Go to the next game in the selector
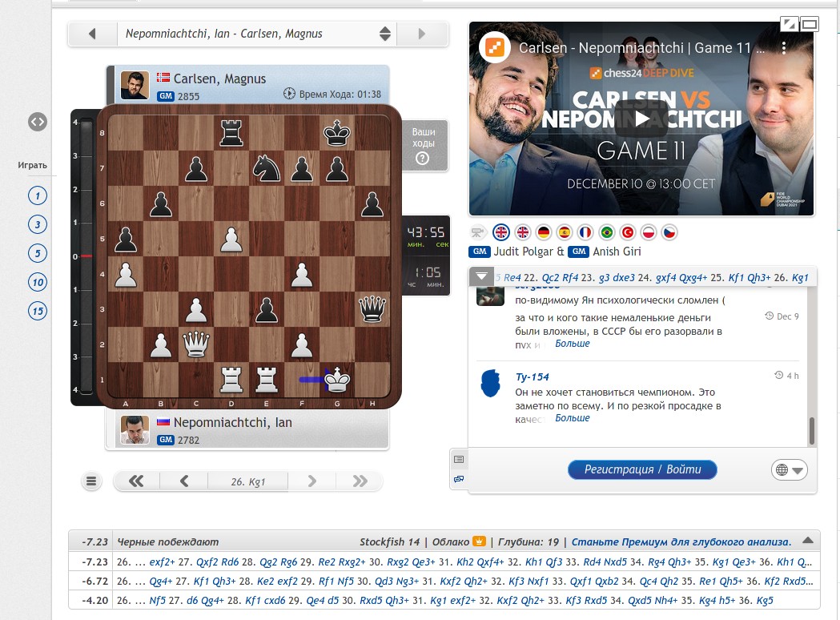Screen dimensions: 840x620 tap(422, 34)
